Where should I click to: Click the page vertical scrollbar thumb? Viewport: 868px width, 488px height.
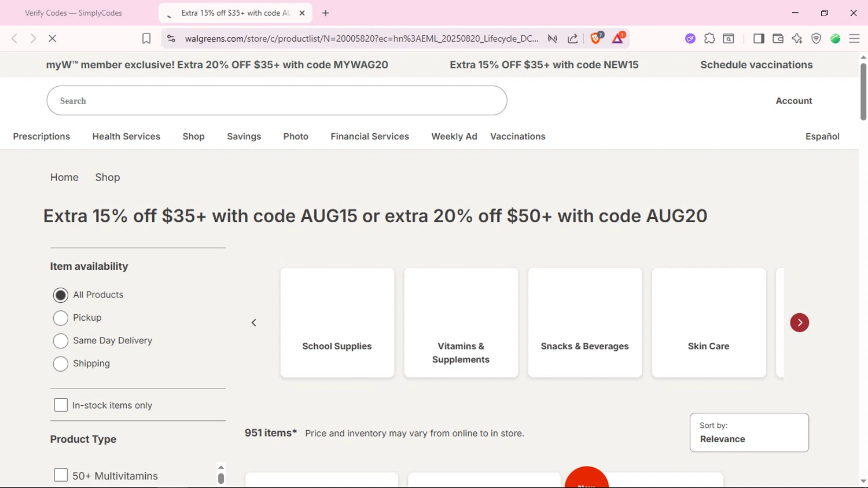tap(863, 91)
